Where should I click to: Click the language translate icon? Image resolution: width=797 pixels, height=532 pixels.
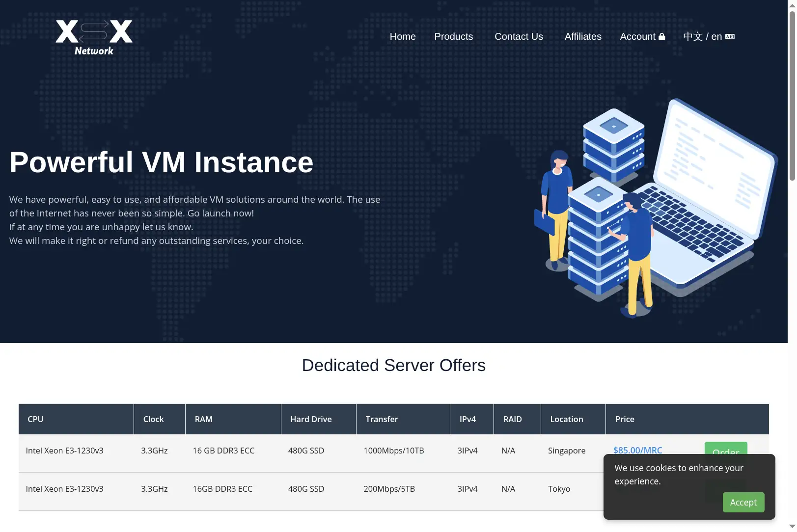click(x=730, y=36)
